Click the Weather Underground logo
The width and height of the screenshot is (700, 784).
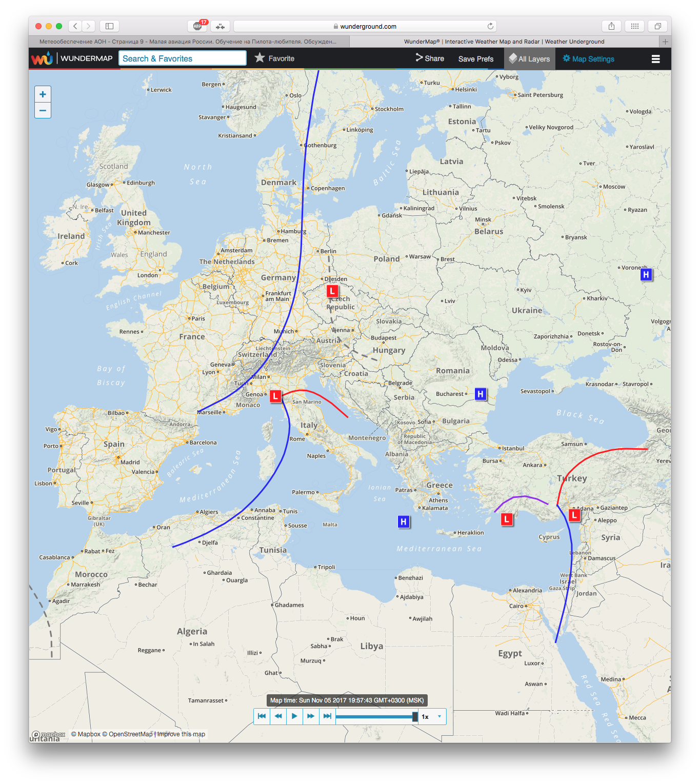[x=42, y=58]
